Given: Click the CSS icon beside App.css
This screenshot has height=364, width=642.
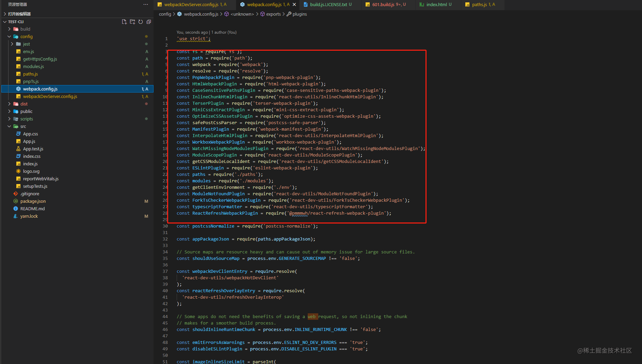Looking at the screenshot, I should [18, 134].
